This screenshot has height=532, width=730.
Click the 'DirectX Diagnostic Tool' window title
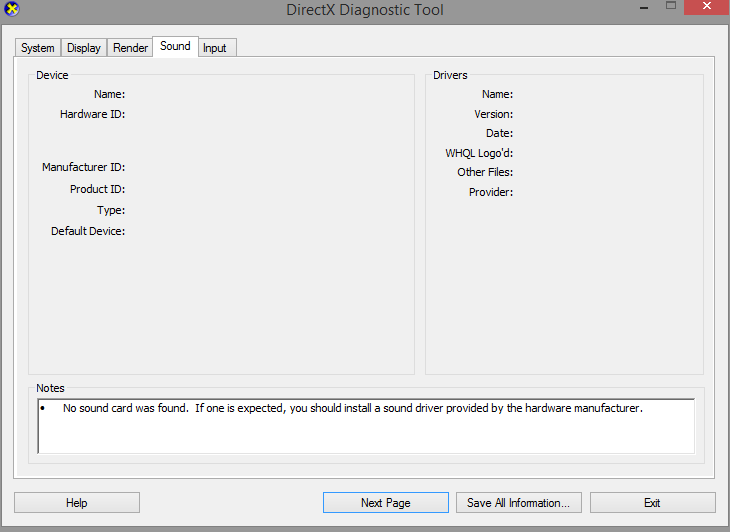tap(365, 10)
